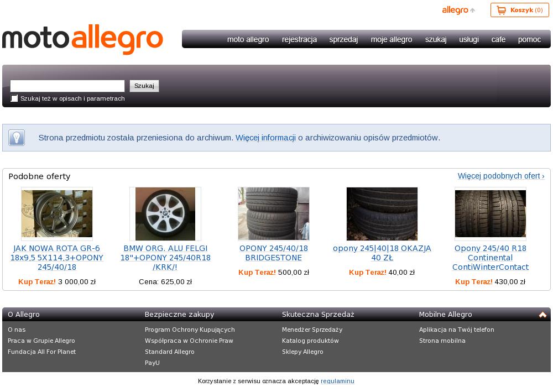Click the PayU footer link

(x=152, y=362)
